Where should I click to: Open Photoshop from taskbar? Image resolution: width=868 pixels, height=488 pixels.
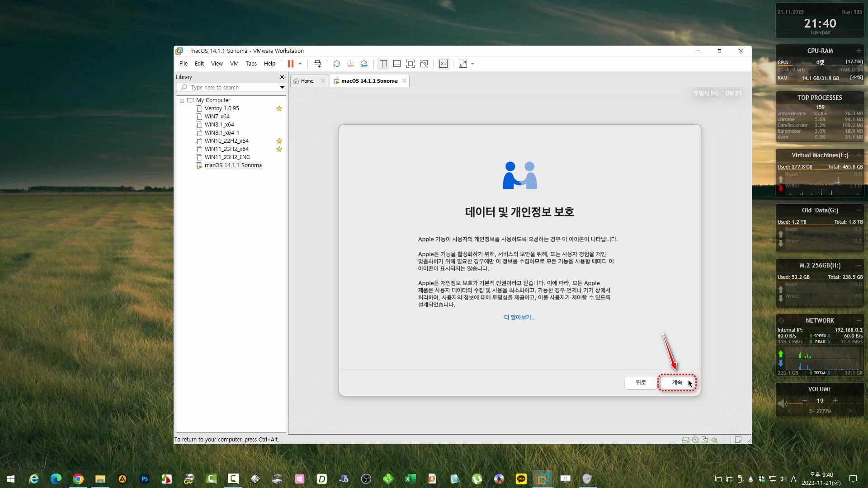145,479
